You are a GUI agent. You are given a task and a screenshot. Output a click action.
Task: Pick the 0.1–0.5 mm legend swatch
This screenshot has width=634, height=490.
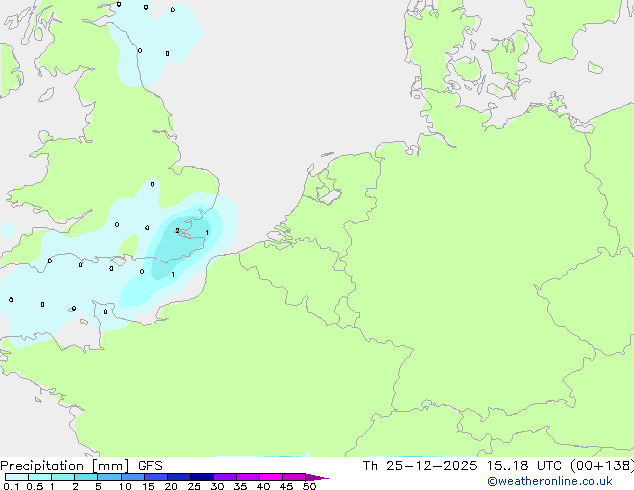pos(17,477)
